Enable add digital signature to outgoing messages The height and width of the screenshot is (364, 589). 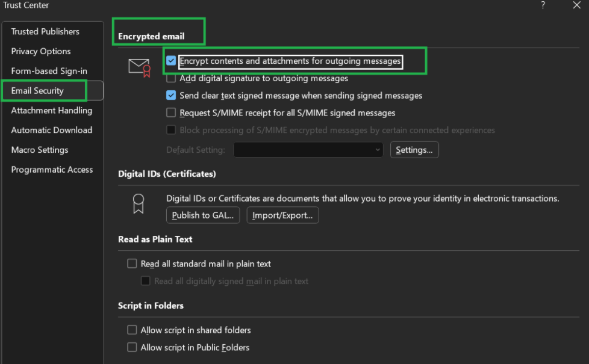pos(171,78)
